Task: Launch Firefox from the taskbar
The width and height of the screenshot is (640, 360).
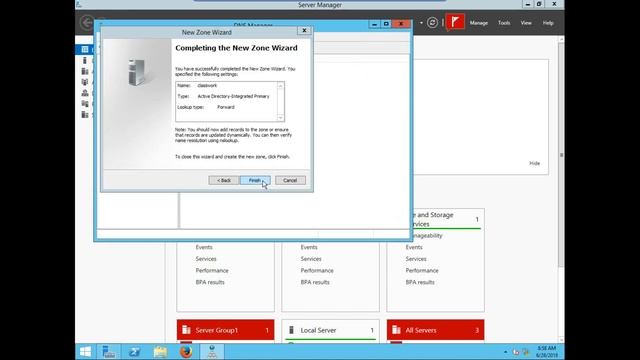Action: tap(186, 352)
